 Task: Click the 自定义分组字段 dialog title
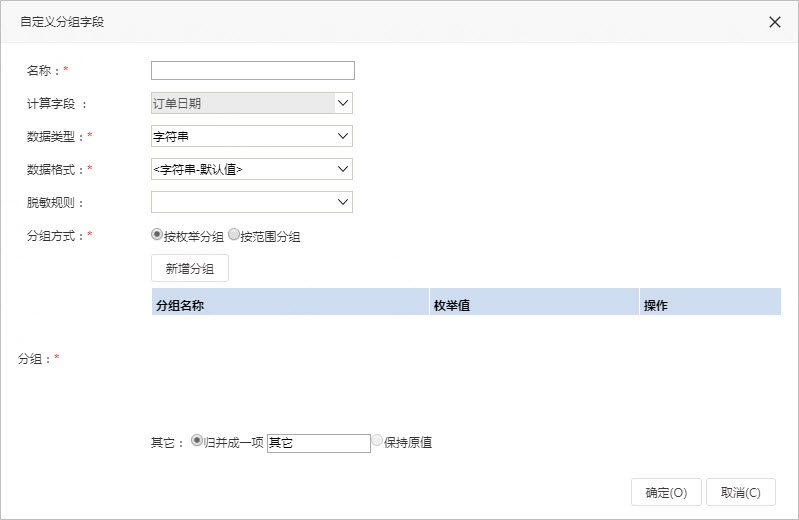tap(62, 22)
